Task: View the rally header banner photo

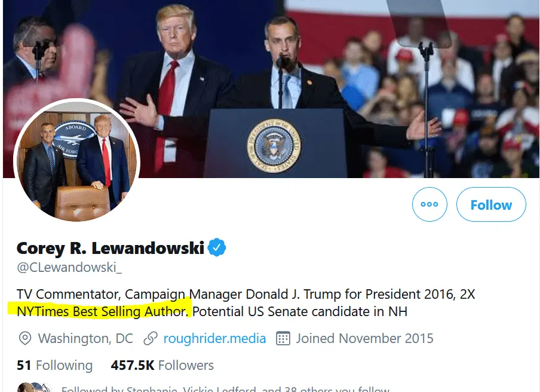Action: click(270, 89)
